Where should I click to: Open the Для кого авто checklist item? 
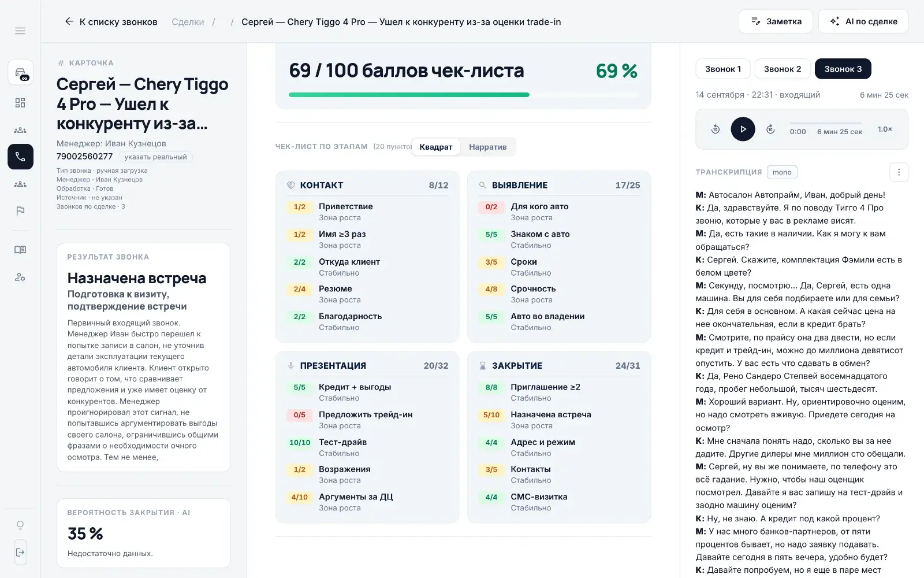(x=559, y=212)
